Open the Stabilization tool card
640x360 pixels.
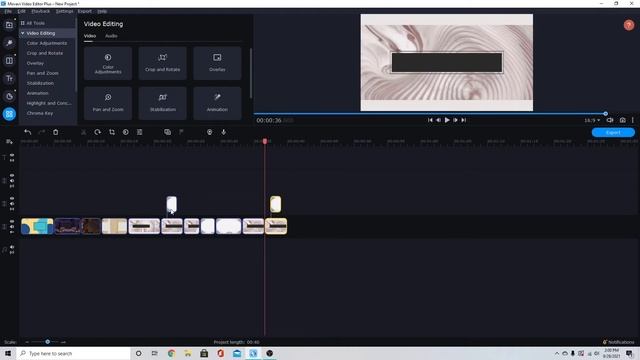[162, 103]
